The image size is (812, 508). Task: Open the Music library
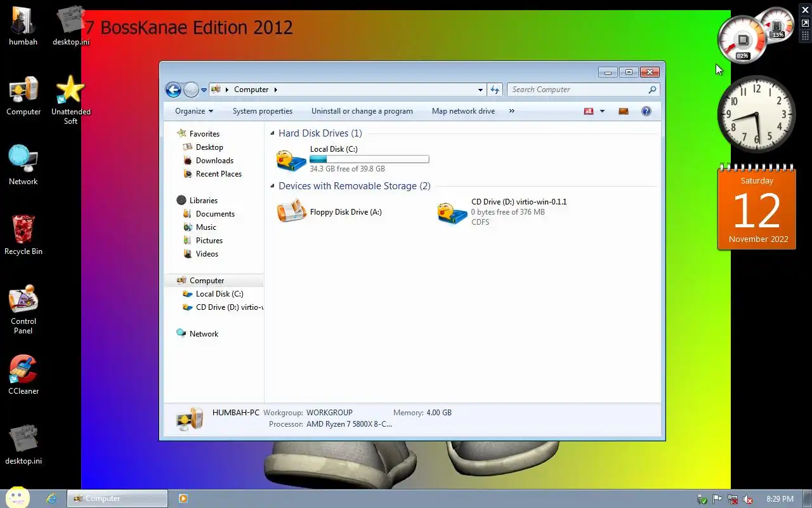pyautogui.click(x=206, y=227)
